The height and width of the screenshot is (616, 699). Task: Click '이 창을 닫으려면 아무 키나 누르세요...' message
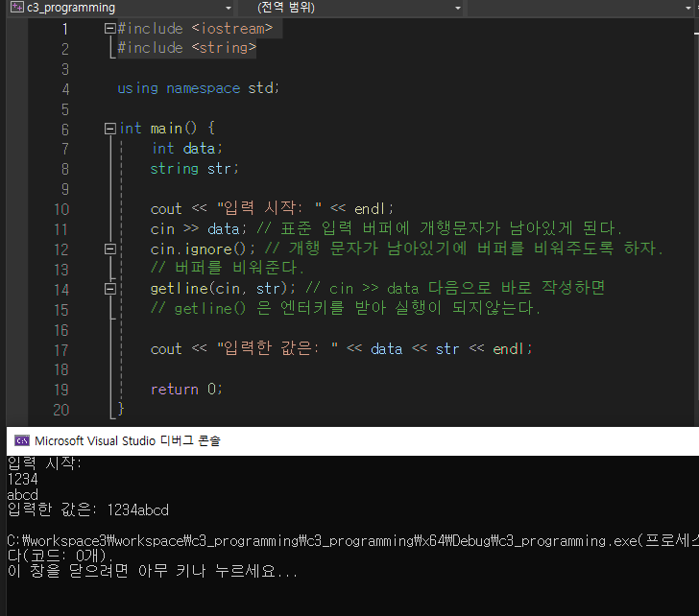pos(153,571)
